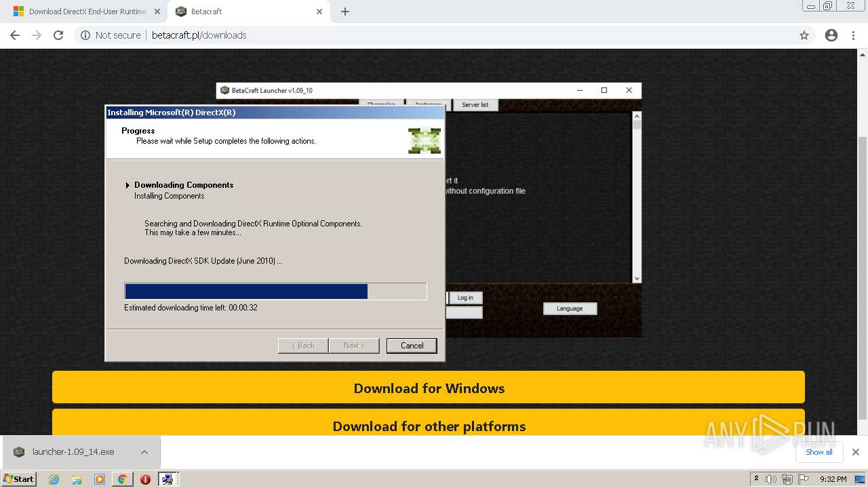The width and height of the screenshot is (868, 488).
Task: Reload the current page
Action: click(58, 35)
